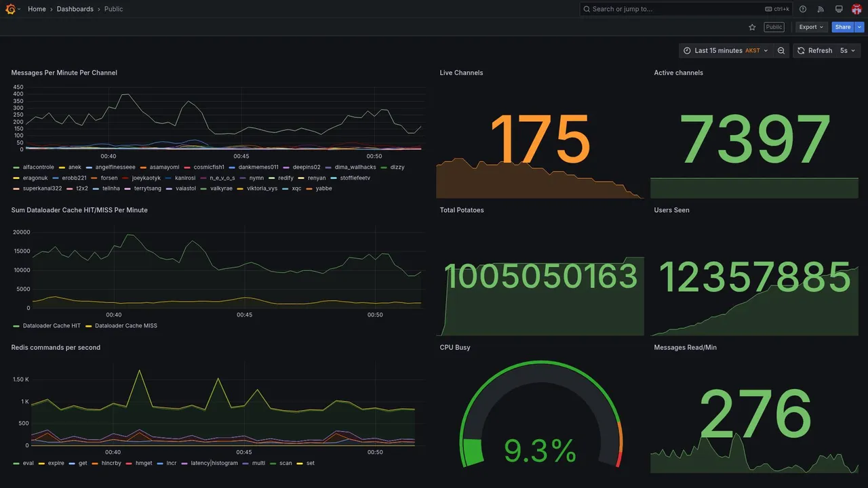Select multi in Redis legend

pos(258,463)
